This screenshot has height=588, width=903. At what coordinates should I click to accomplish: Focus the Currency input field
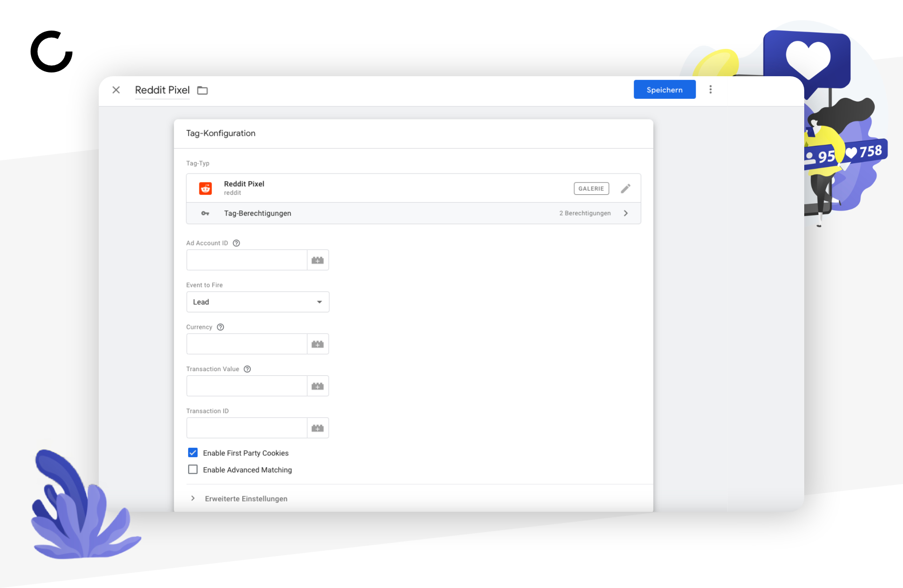coord(247,344)
